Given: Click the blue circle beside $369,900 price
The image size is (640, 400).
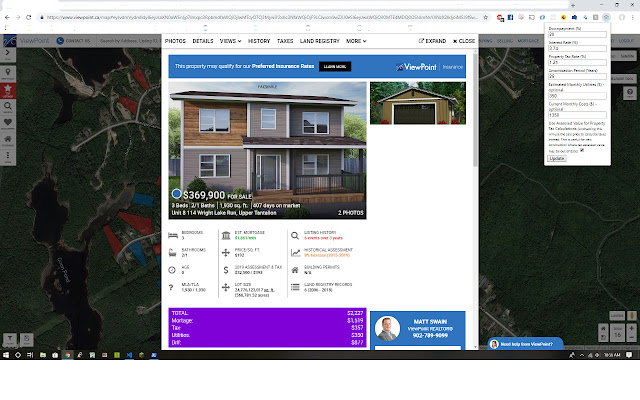Looking at the screenshot, I should pos(176,193).
